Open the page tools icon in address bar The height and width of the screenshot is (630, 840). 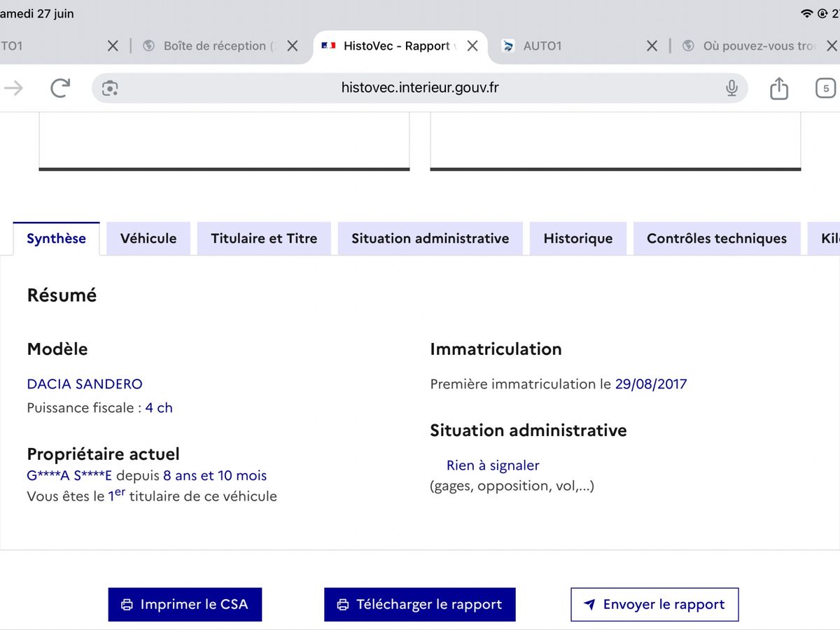(x=110, y=87)
